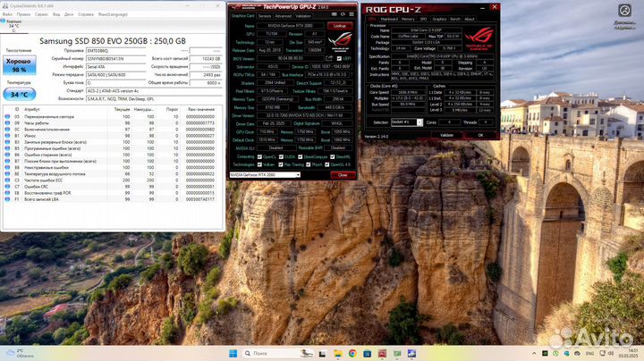Click CrystalDiskInfo title bar app icon
This screenshot has height=361, width=644.
pyautogui.click(x=5, y=5)
